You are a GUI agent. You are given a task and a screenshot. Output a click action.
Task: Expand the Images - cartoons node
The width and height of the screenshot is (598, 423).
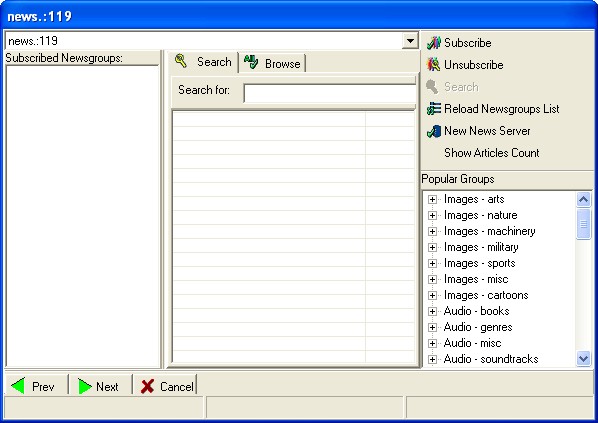432,295
